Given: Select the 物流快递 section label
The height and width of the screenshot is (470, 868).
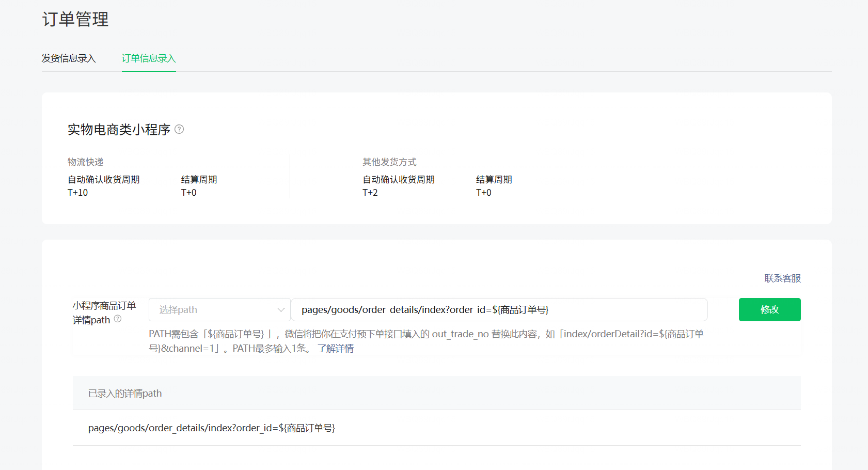Looking at the screenshot, I should pos(86,162).
